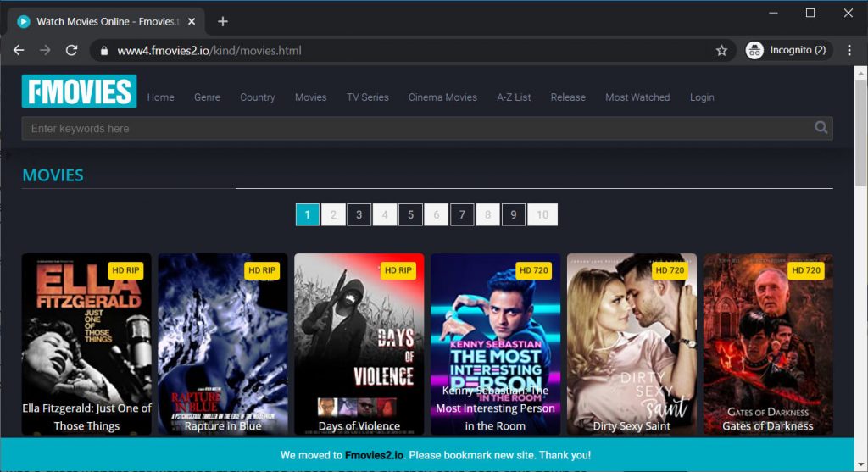The width and height of the screenshot is (868, 472).
Task: Go to pagination page 7
Action: point(462,214)
